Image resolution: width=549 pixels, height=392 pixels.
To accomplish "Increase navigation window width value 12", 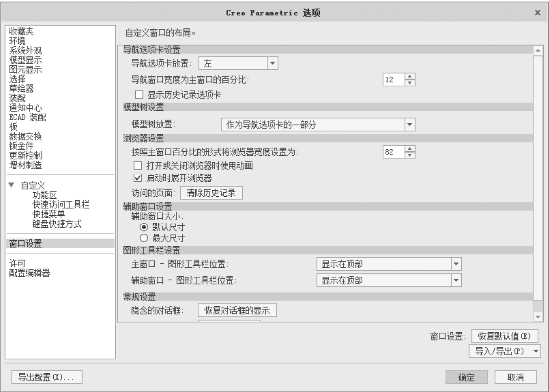I will (410, 76).
